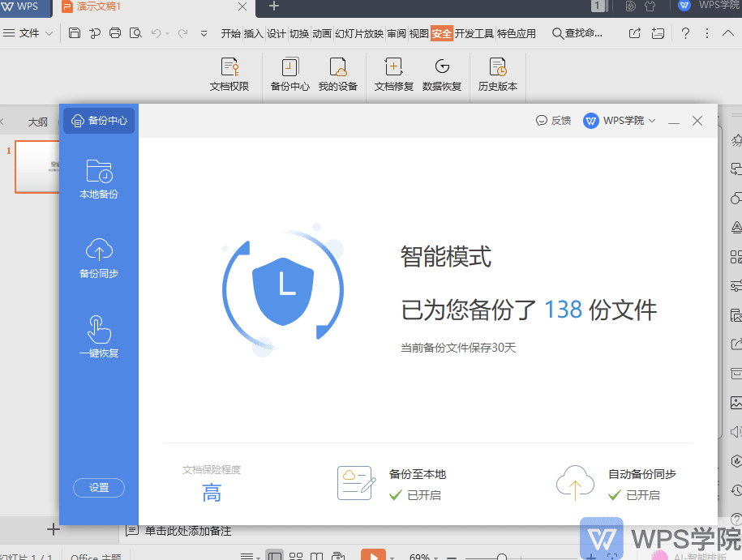Expand the quick access toolbar options chevron
The width and height of the screenshot is (742, 560).
tap(204, 32)
